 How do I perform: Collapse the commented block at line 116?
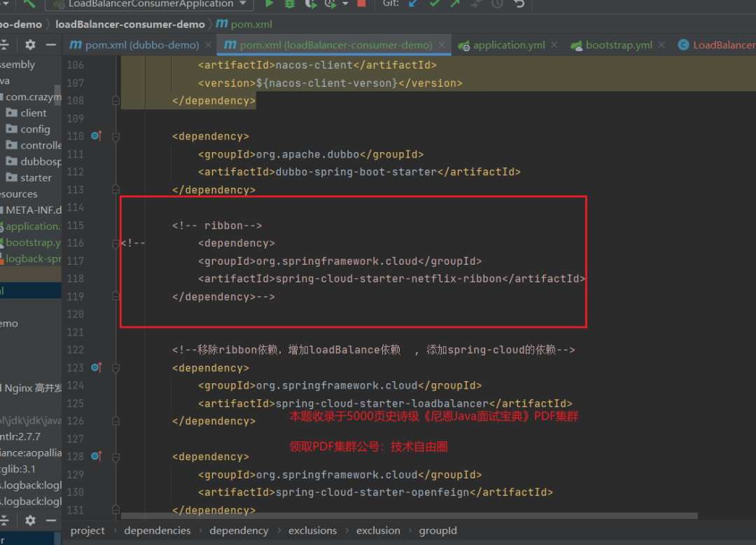[116, 243]
